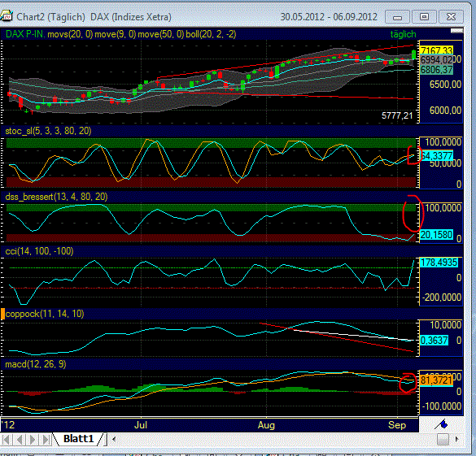The image size is (476, 456).
Task: Close the Chart2 window
Action: point(452,17)
